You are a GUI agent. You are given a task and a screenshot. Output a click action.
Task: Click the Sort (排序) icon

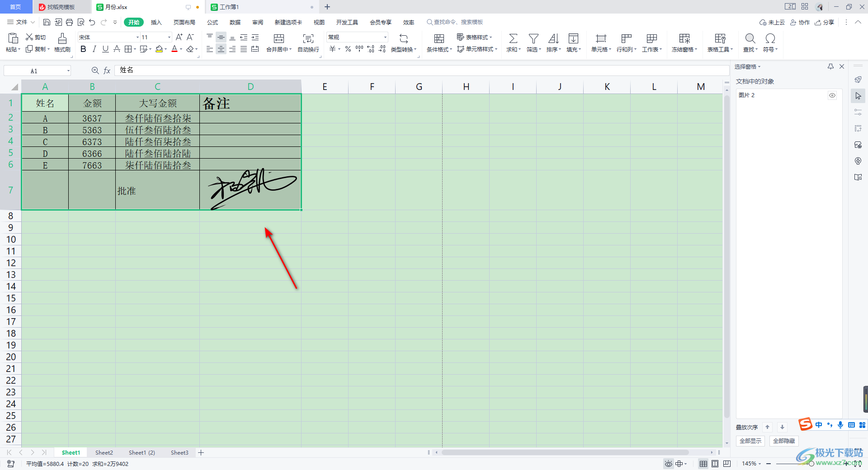(553, 38)
